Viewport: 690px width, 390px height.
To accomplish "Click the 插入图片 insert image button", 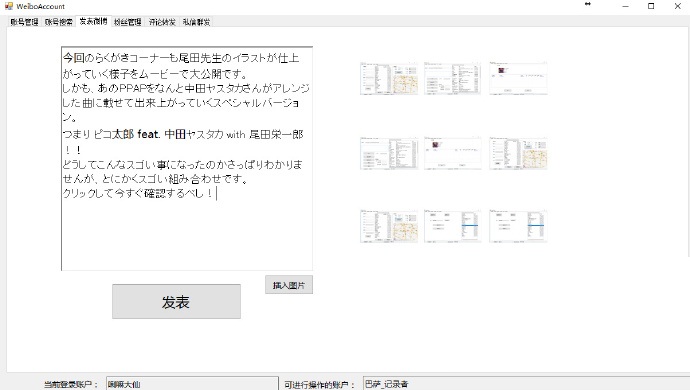I will [x=289, y=285].
